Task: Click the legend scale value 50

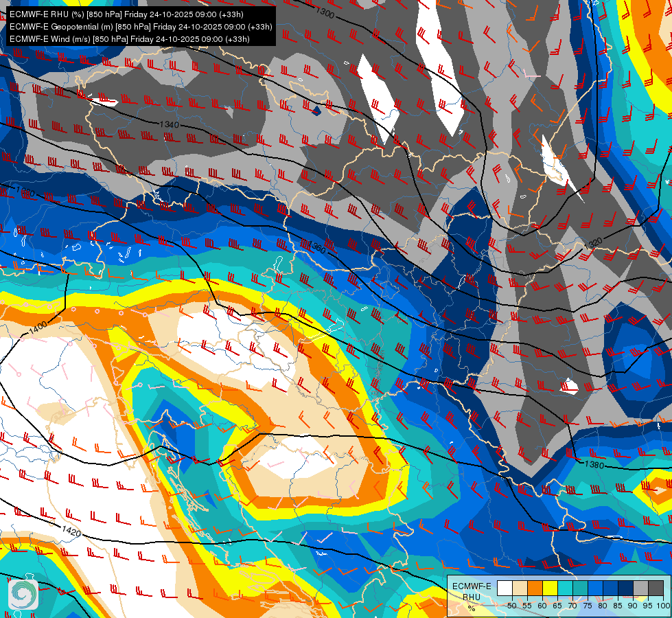Action: pyautogui.click(x=511, y=606)
